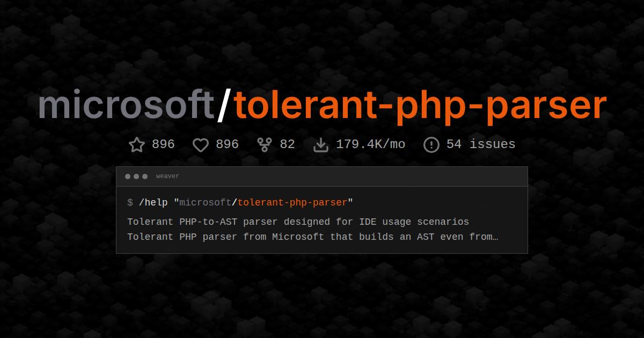Image resolution: width=644 pixels, height=338 pixels.
Task: Toggle the star on this repository
Action: click(136, 144)
